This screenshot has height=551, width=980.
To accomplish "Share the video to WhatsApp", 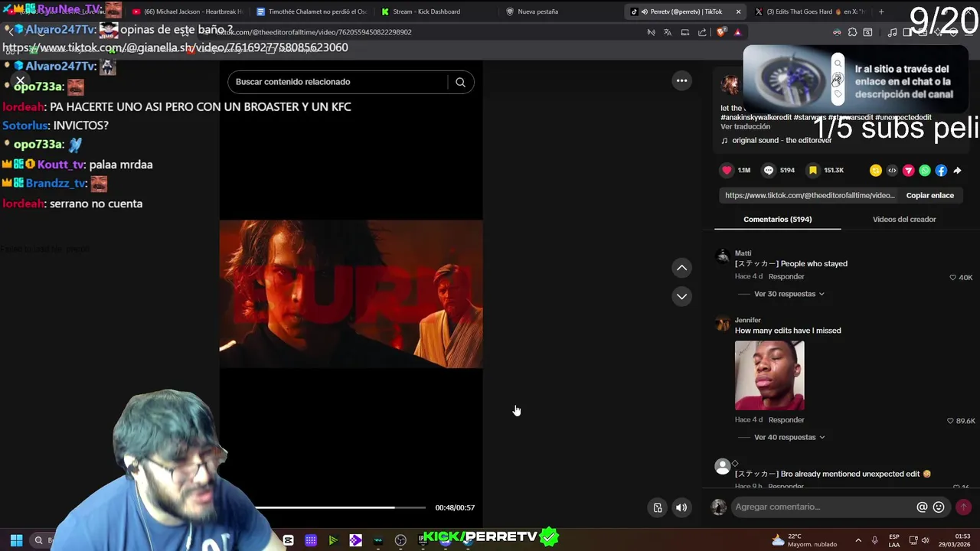I will pos(925,171).
